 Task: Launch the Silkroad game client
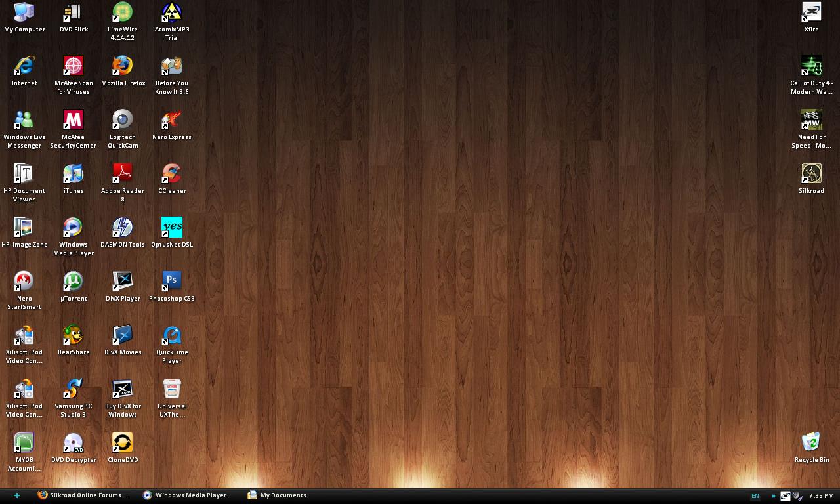click(811, 173)
